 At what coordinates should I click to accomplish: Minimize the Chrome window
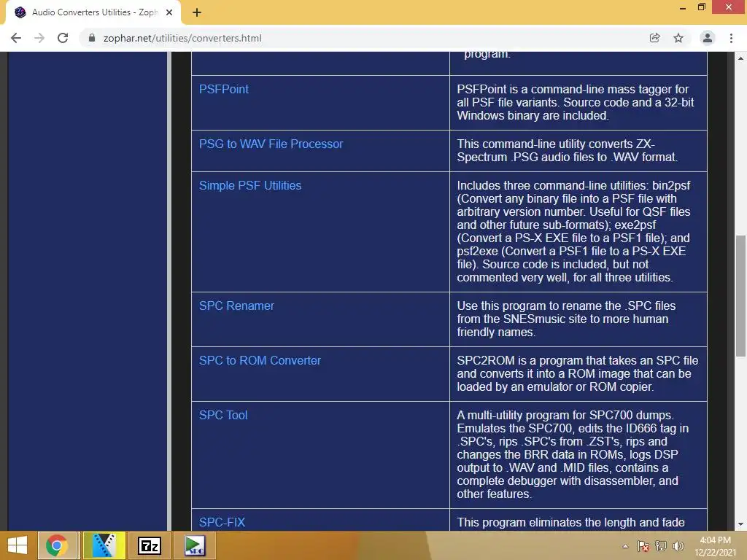(x=683, y=7)
